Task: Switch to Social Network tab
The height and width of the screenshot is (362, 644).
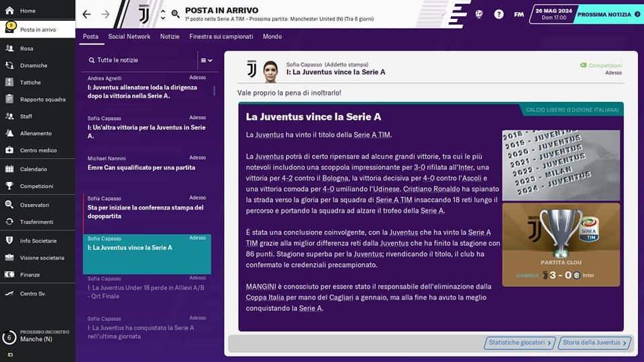Action: (x=129, y=37)
